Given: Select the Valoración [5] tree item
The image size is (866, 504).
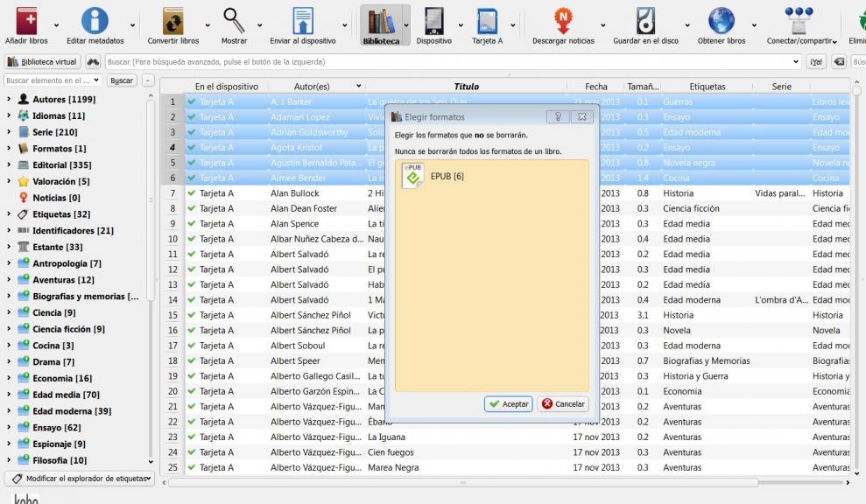Looking at the screenshot, I should pyautogui.click(x=60, y=181).
